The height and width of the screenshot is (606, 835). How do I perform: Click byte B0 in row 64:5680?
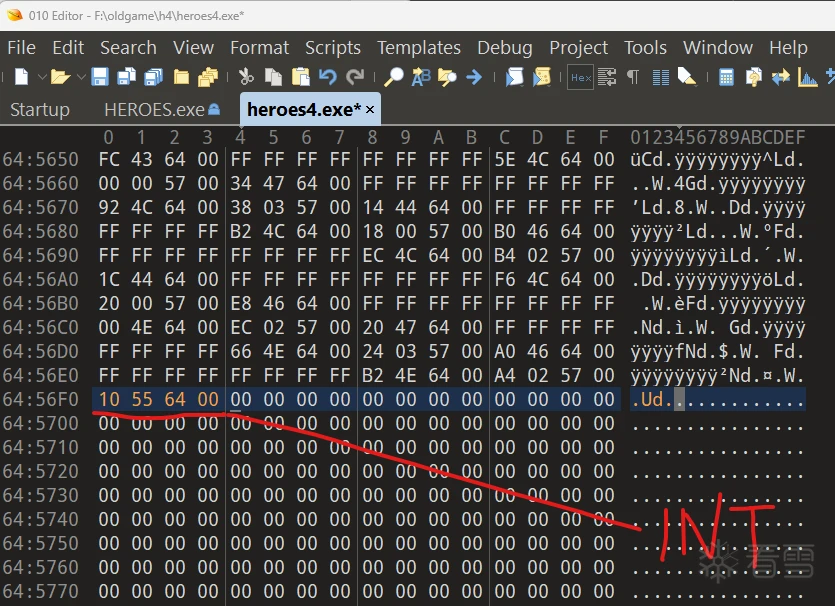pos(505,232)
